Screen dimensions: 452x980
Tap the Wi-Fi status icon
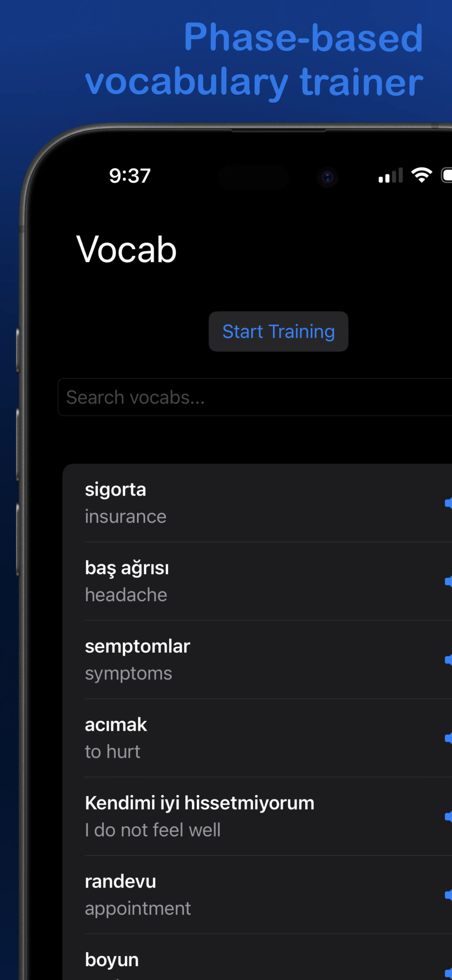[421, 175]
